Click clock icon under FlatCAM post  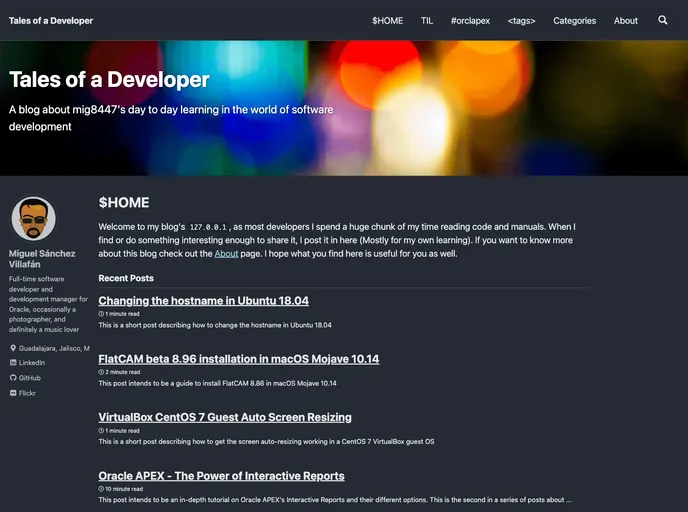[101, 372]
